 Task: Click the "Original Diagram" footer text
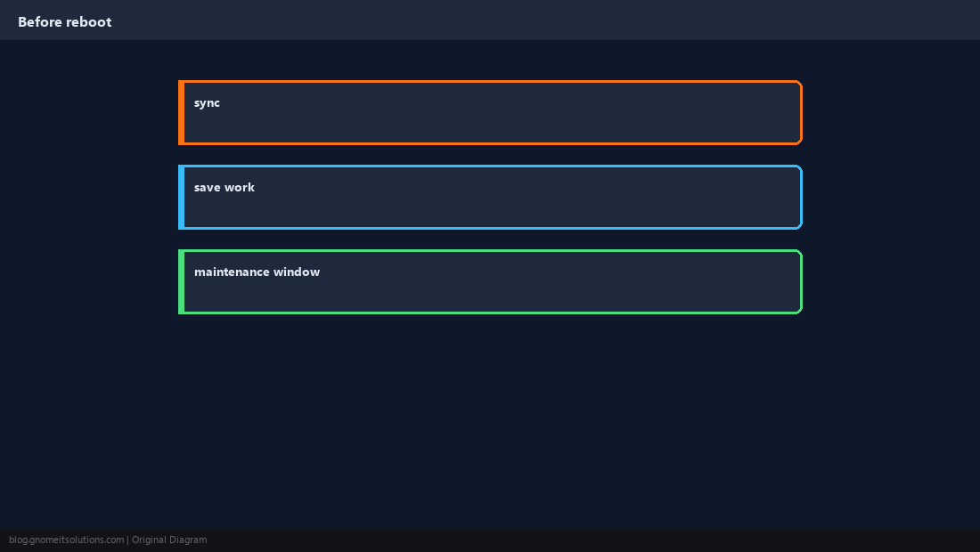click(x=169, y=540)
